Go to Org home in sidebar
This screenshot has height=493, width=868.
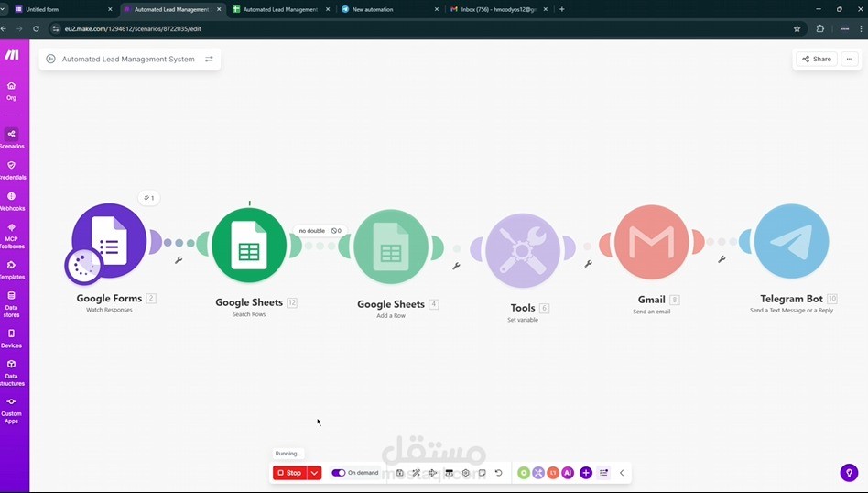[11, 91]
